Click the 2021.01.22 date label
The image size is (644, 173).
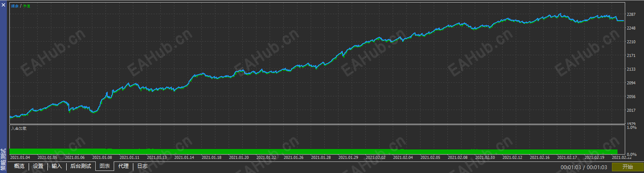(x=266, y=158)
